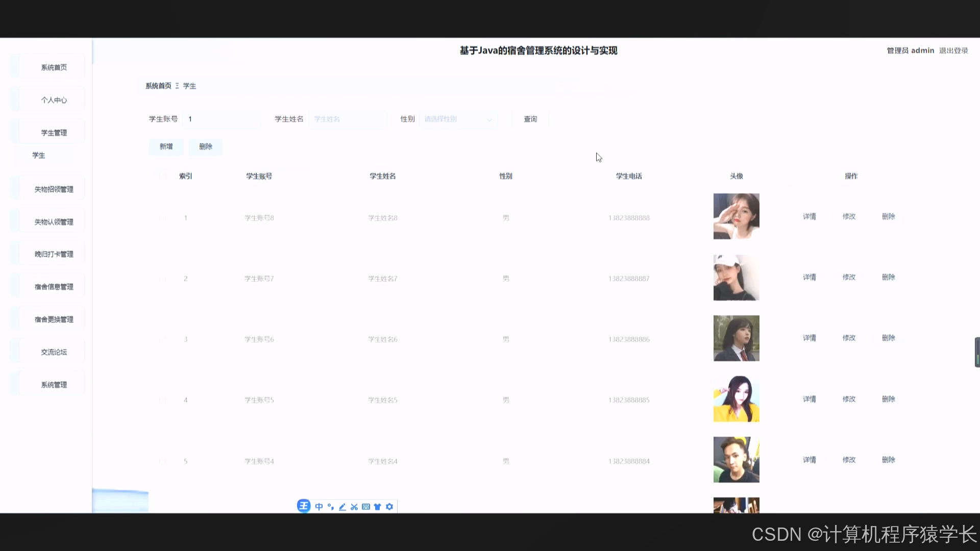Click the 学生账号 search input field
The image size is (980, 551).
tap(221, 119)
